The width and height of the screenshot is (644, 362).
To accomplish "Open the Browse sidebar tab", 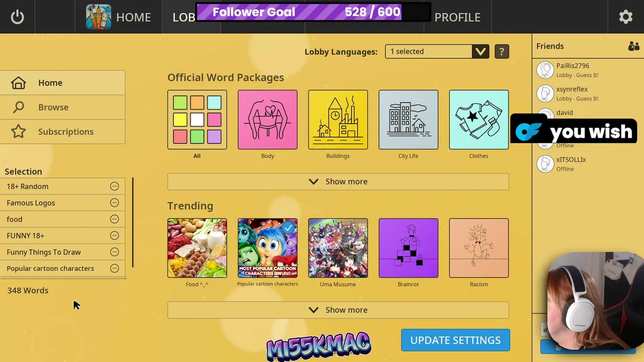I will pyautogui.click(x=62, y=107).
